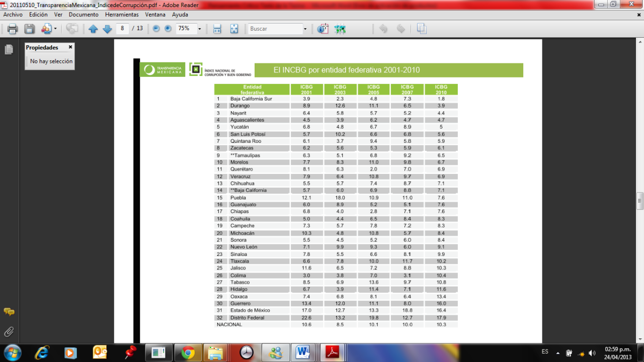Click the fit full page icon
This screenshot has height=362, width=644.
click(x=234, y=29)
